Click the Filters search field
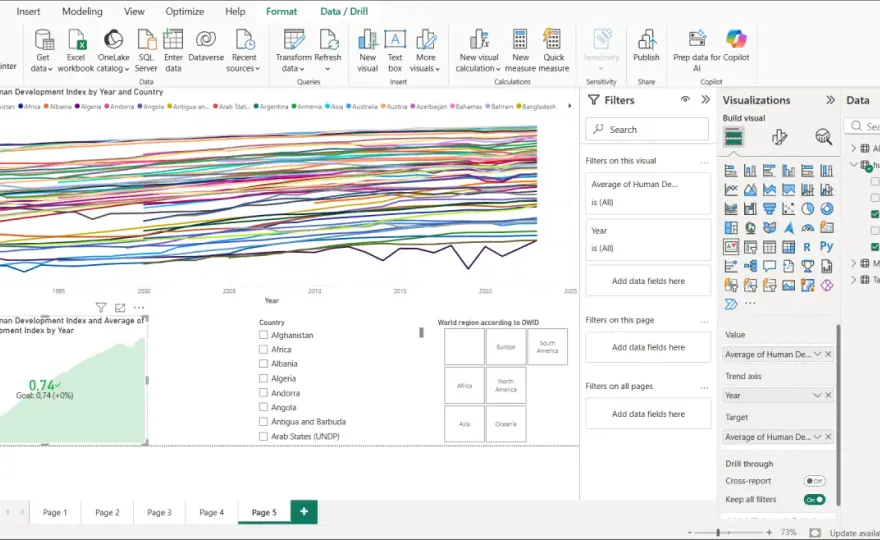Image resolution: width=880 pixels, height=540 pixels. coord(647,129)
